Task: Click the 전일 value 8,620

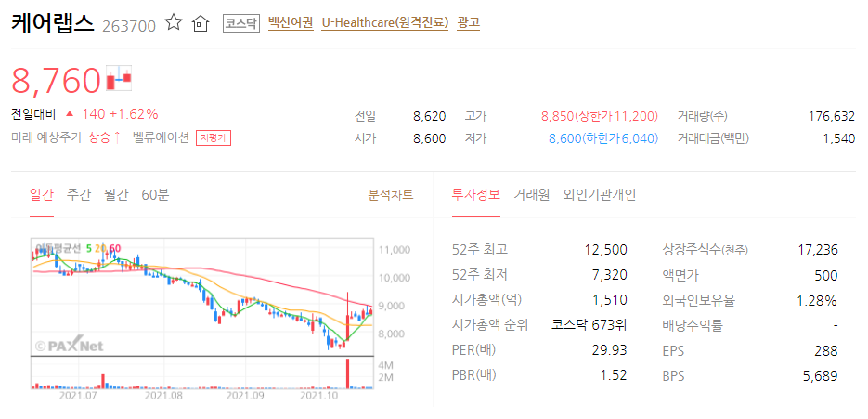Action: point(430,117)
